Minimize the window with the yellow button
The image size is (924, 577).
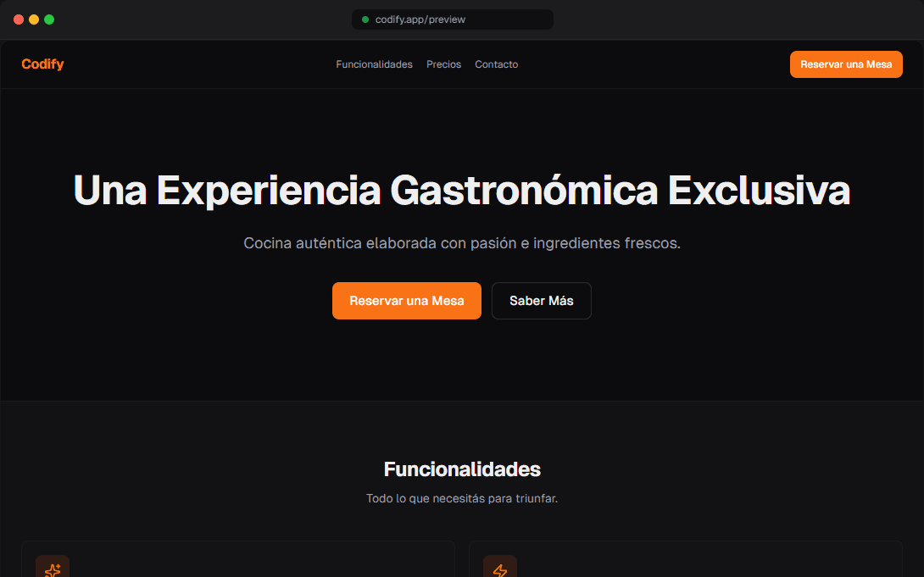coord(34,19)
